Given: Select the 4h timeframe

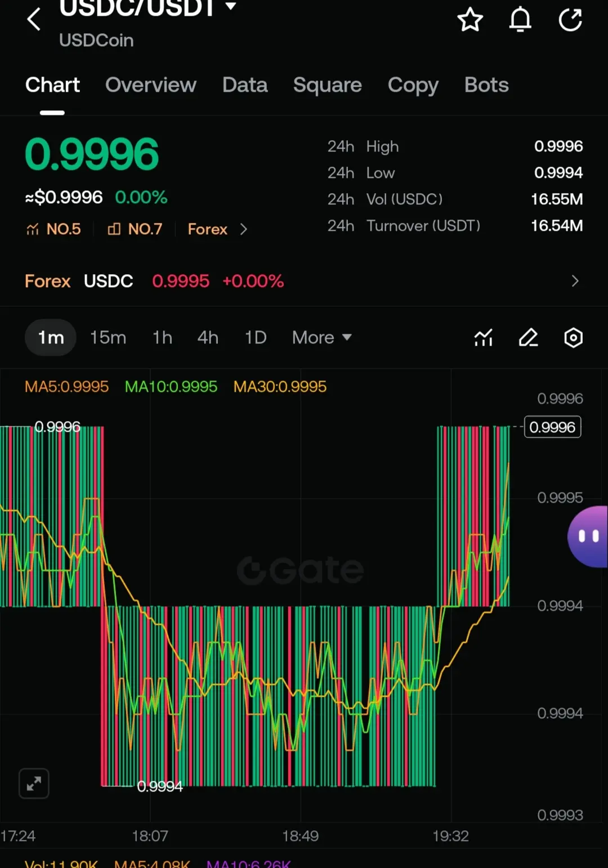Looking at the screenshot, I should coord(208,338).
